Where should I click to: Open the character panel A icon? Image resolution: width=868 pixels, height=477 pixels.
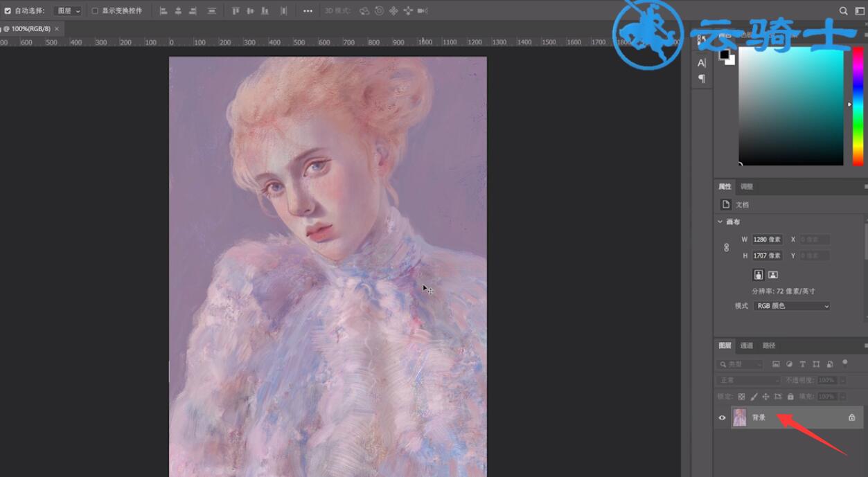coord(702,63)
